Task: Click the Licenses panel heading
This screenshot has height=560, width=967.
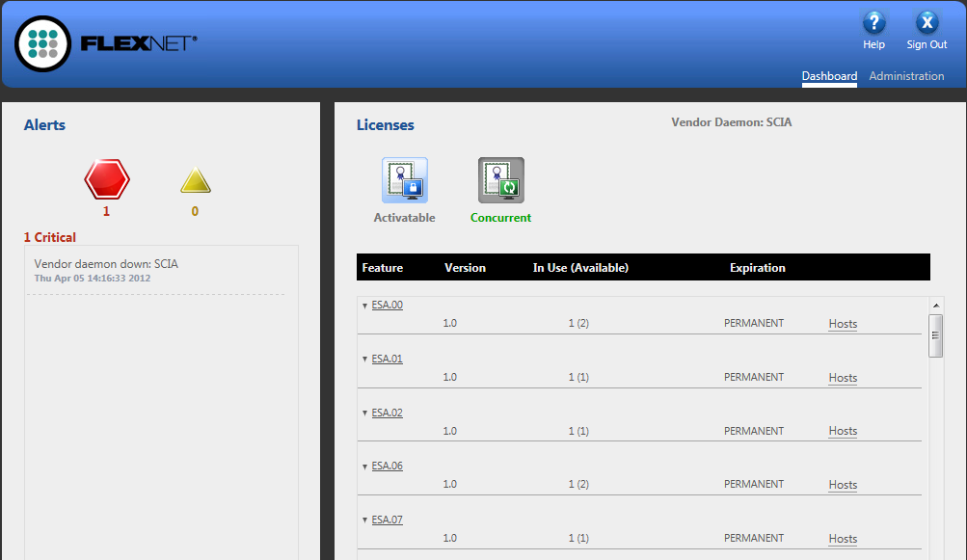Action: (386, 124)
